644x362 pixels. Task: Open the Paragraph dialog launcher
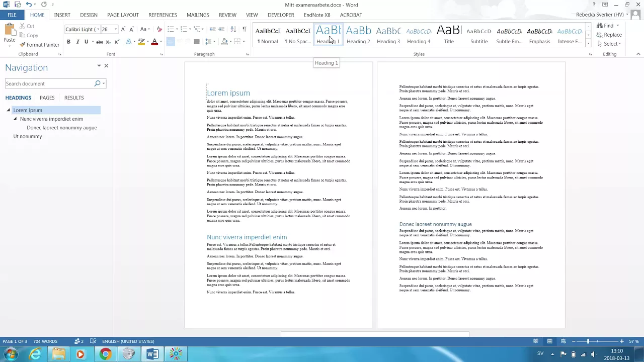(247, 54)
